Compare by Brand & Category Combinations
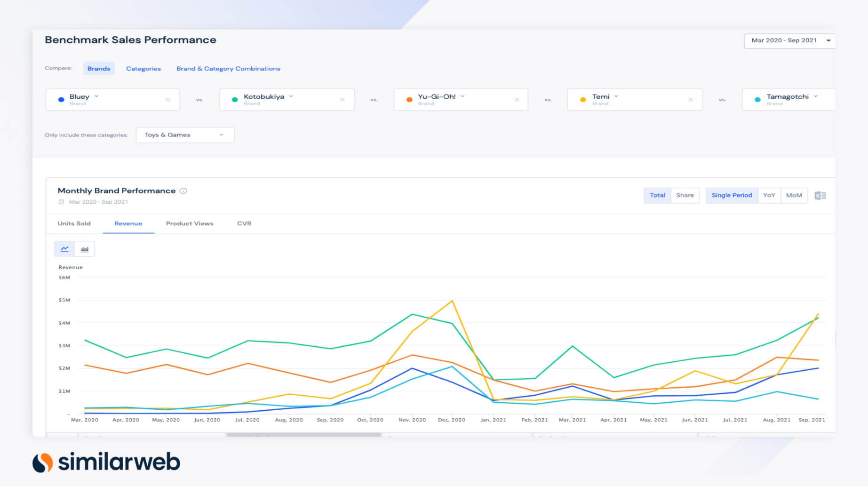Screen dimensions: 868x486 (228, 69)
